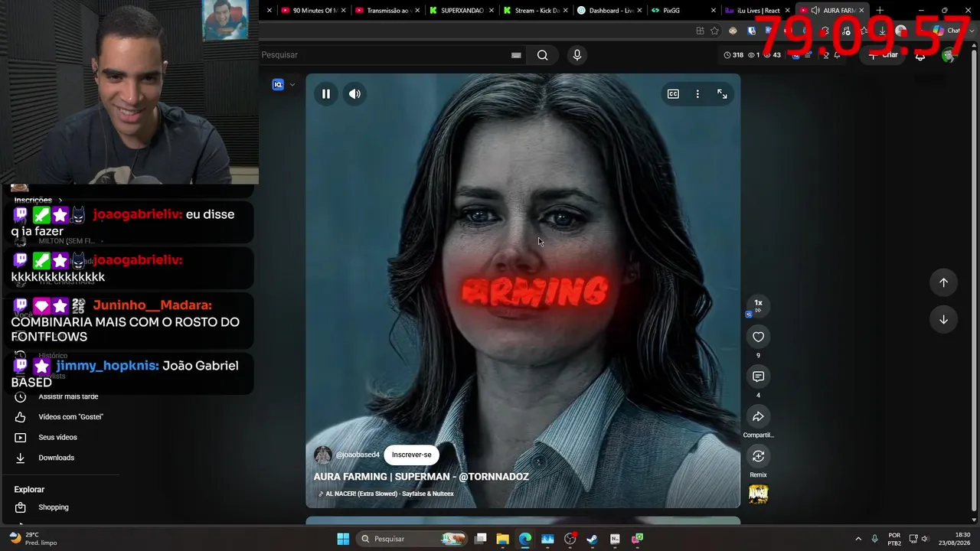980x551 pixels.
Task: Expand the blue IQ extension dropdown
Action: click(x=292, y=85)
